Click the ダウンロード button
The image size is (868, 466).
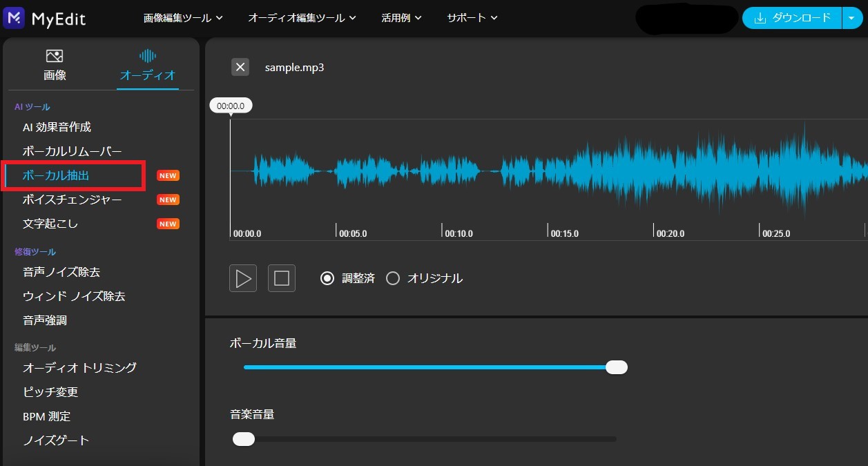pyautogui.click(x=793, y=18)
